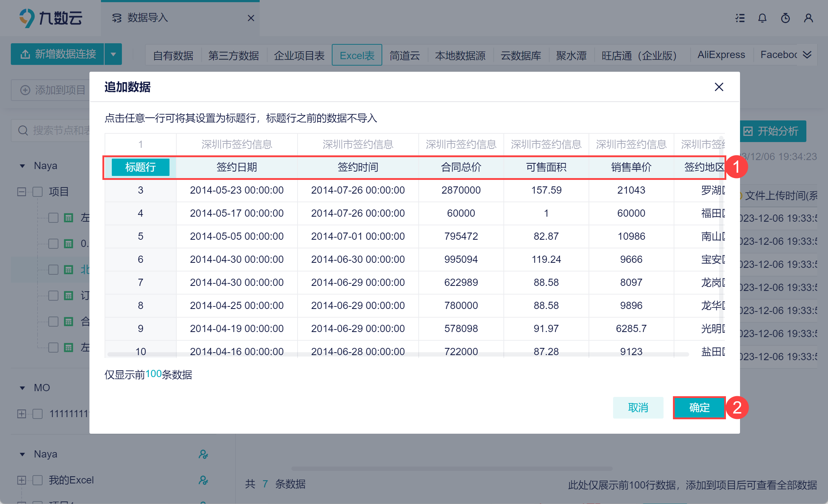Toggle checkbox next to 11111111 item

tap(38, 414)
